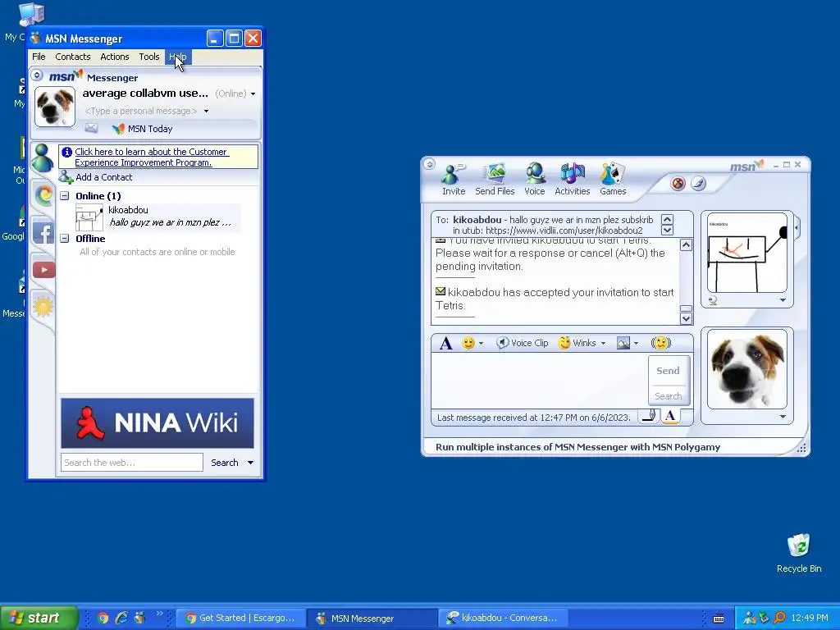This screenshot has height=630, width=840.
Task: Toggle the round arrow button beside the msn logo in MSN Messenger
Action: tap(37, 75)
